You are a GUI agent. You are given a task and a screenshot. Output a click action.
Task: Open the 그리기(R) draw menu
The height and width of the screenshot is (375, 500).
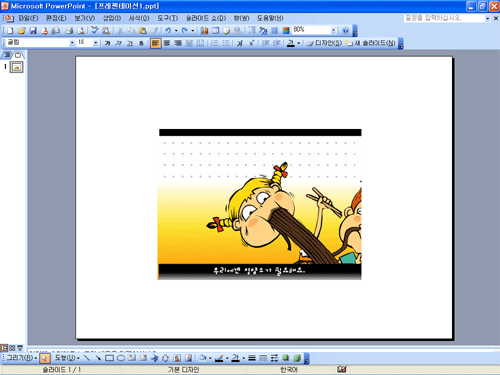[21, 358]
